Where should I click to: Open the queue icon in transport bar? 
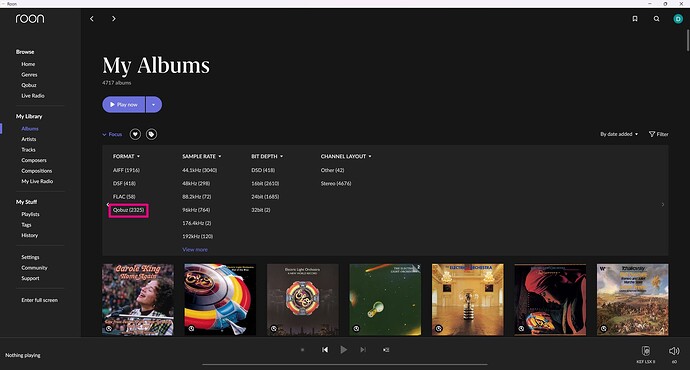pyautogui.click(x=386, y=350)
